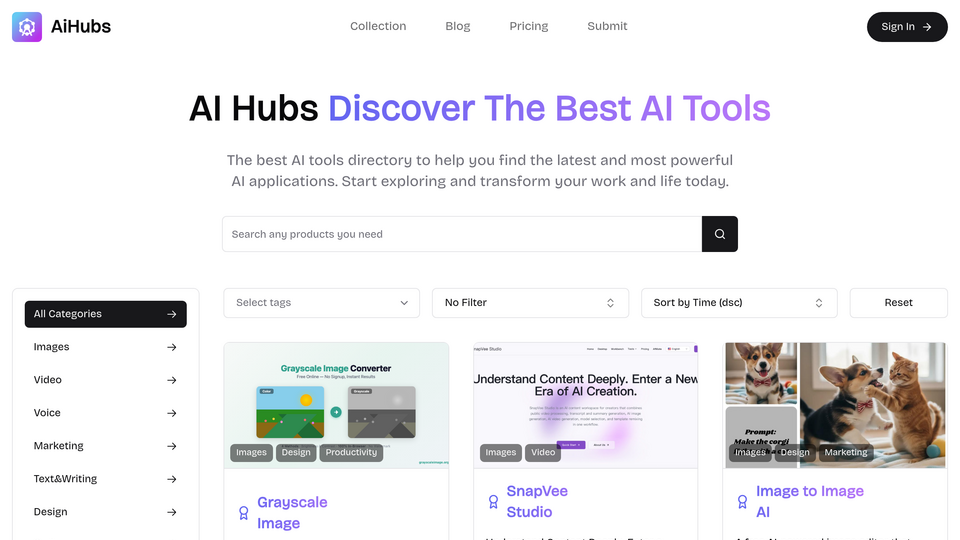Click the magnifier search button

click(x=719, y=234)
